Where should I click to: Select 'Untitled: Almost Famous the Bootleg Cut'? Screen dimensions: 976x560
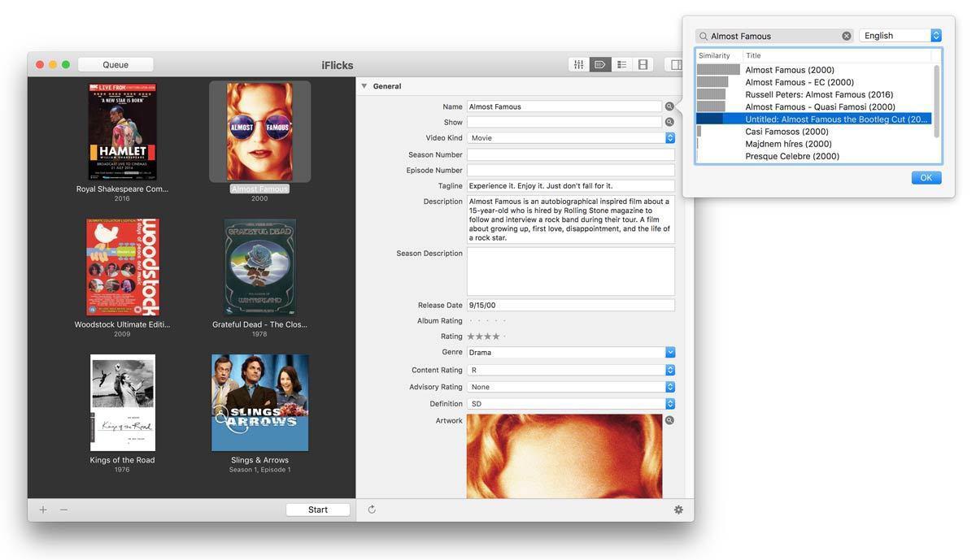(x=814, y=119)
